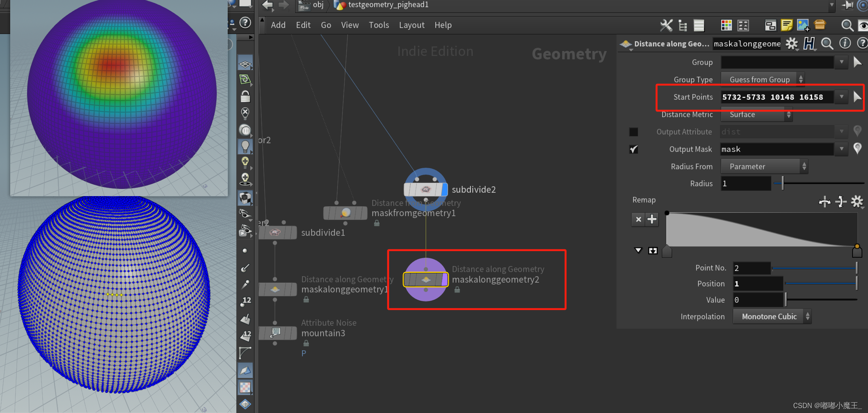Viewport: 868px width, 413px height.
Task: Click the network editor search magnifier
Action: click(x=847, y=25)
